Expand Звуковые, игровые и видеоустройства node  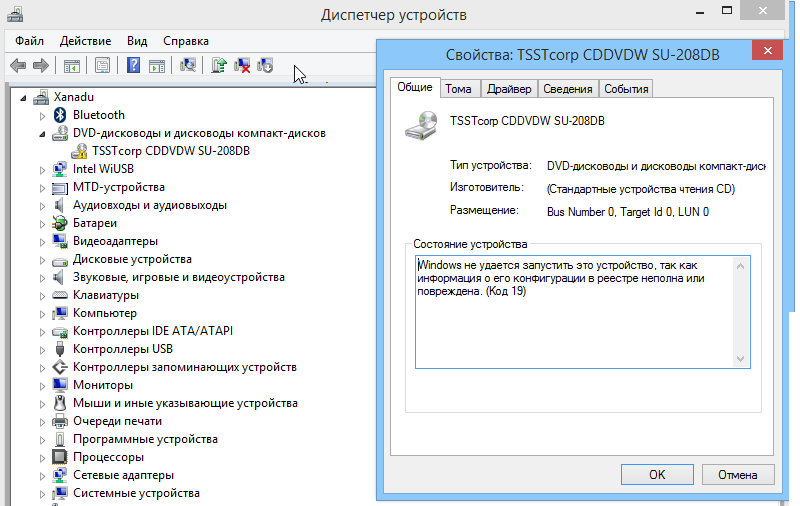pyautogui.click(x=42, y=278)
